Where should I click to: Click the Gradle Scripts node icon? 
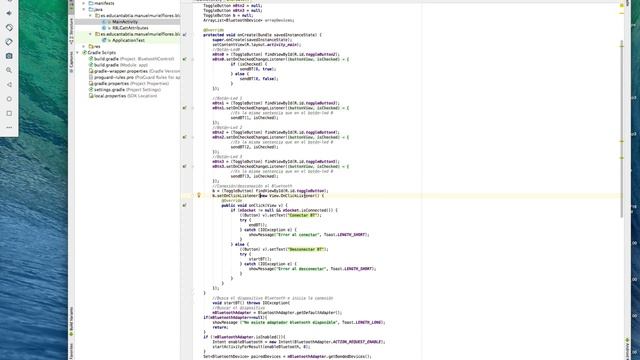85,53
